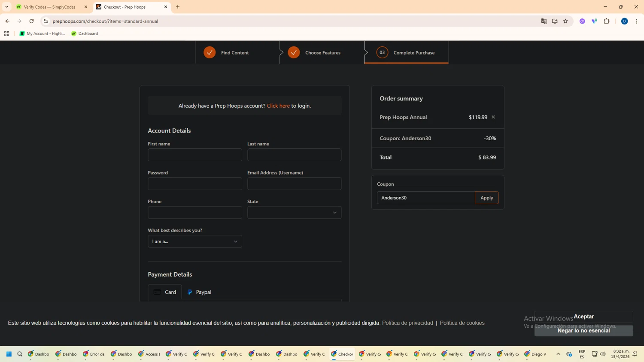Click Negar lo no esencial button
Image resolution: width=644 pixels, height=362 pixels.
583,331
